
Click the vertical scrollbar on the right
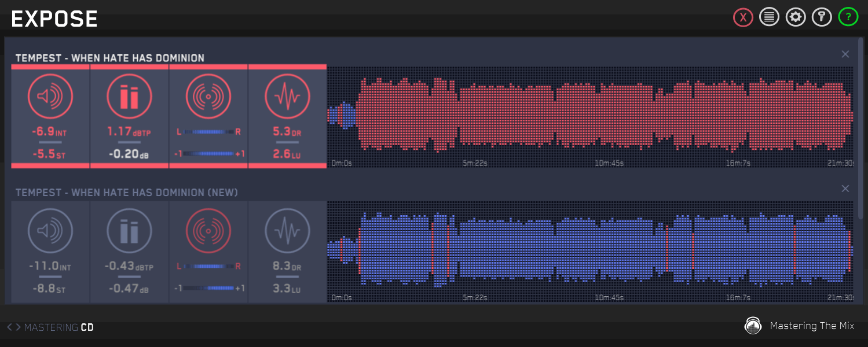pyautogui.click(x=861, y=127)
